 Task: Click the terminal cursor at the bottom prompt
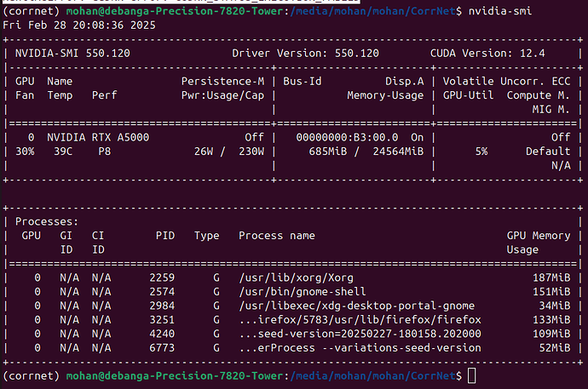tap(472, 375)
